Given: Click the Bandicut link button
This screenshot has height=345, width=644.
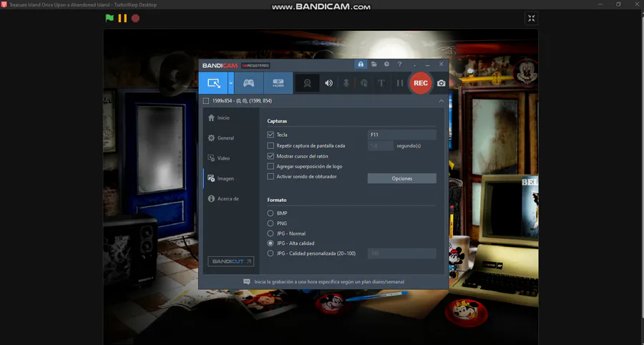Looking at the screenshot, I should 230,261.
